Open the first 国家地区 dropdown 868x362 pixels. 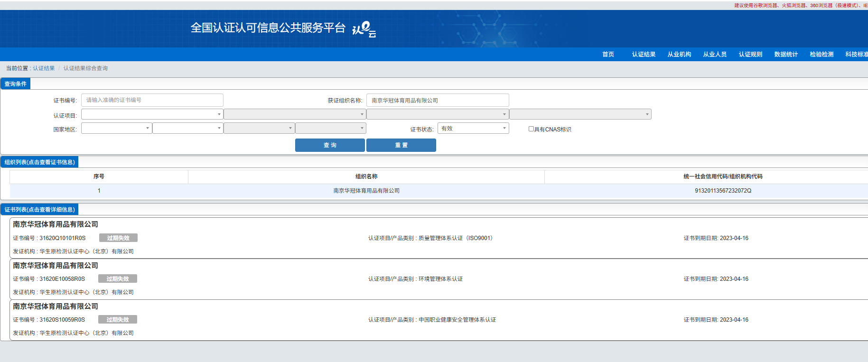pos(116,128)
